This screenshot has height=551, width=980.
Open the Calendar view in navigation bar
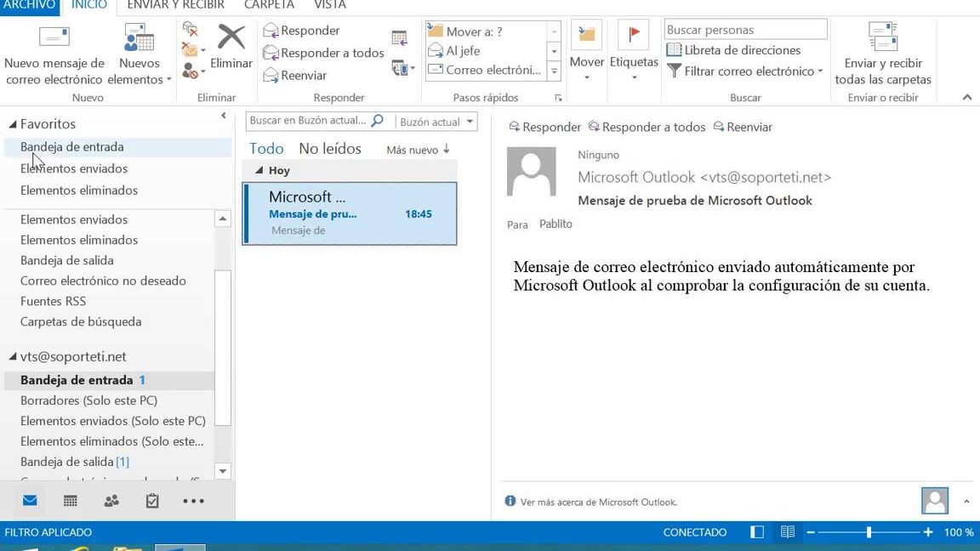71,501
